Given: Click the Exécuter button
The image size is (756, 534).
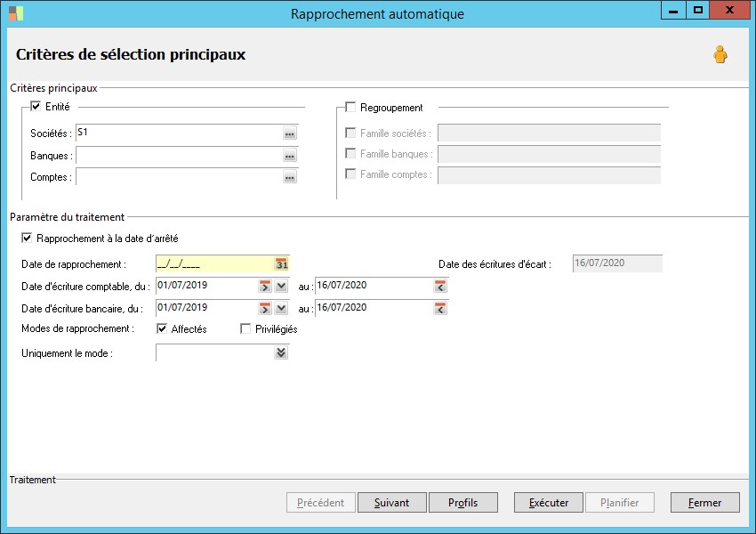Looking at the screenshot, I should coord(549,503).
